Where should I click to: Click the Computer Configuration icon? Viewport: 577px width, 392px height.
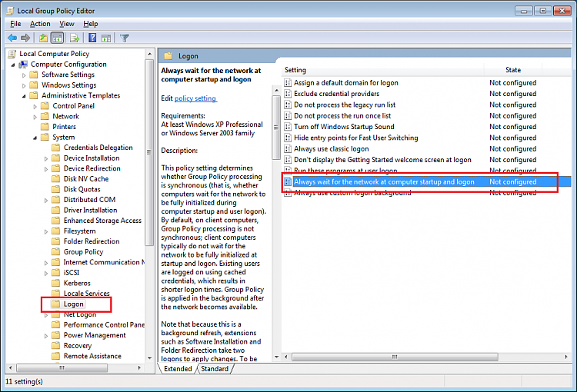pos(23,65)
